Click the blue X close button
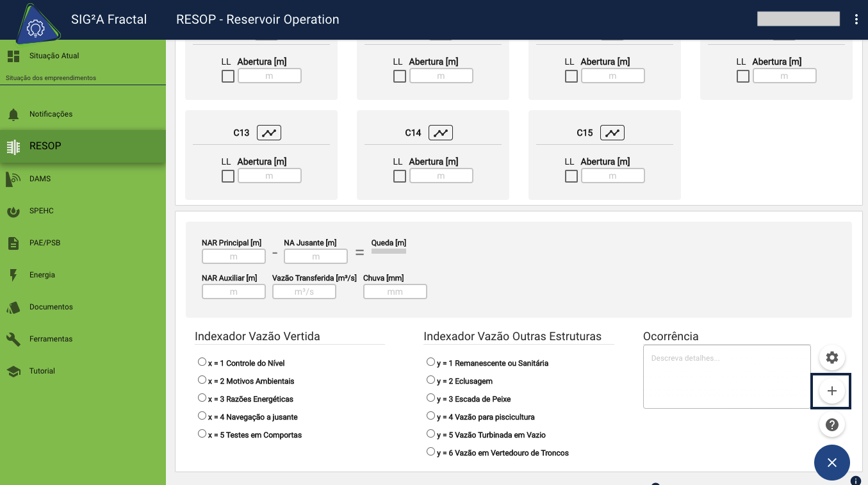 click(x=831, y=462)
